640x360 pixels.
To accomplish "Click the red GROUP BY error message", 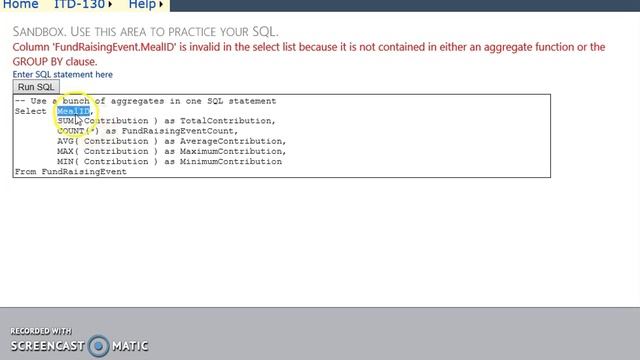I will pyautogui.click(x=309, y=54).
